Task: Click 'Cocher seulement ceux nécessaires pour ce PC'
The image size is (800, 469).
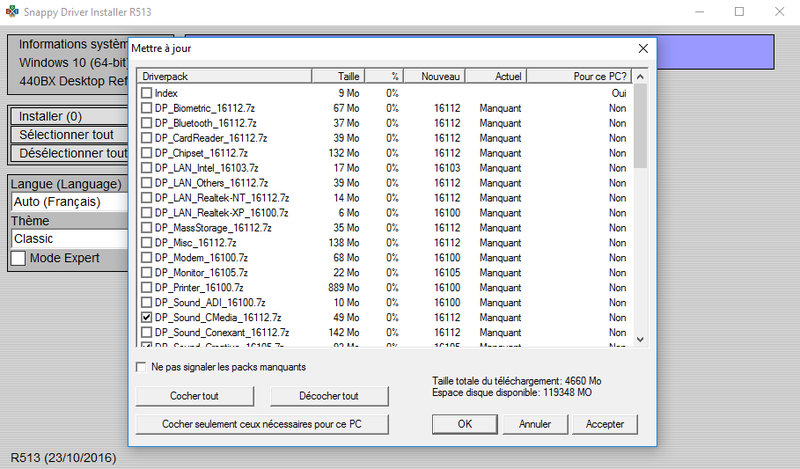Action: pyautogui.click(x=262, y=424)
